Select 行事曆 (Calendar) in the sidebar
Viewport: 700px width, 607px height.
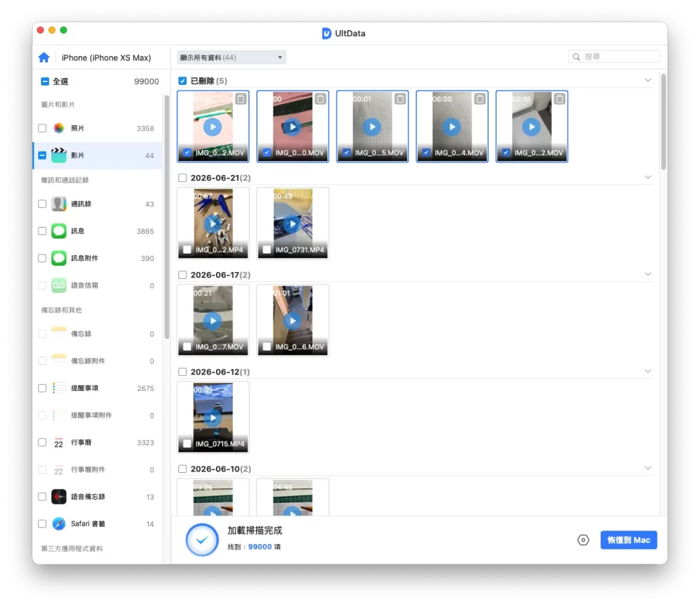tap(97, 442)
